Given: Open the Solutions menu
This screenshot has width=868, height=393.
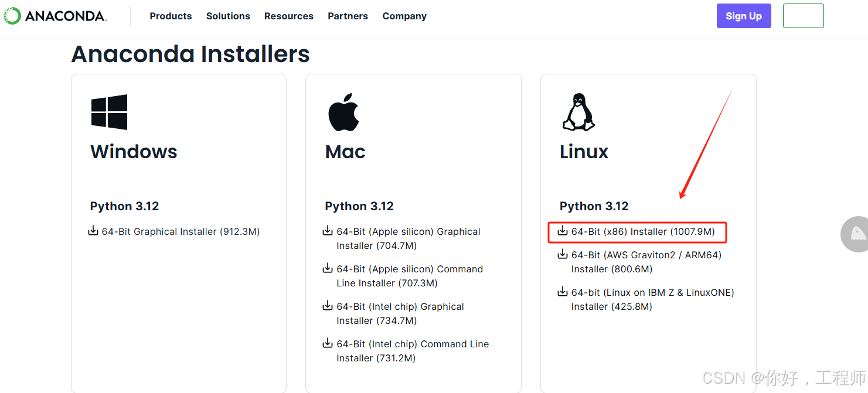Looking at the screenshot, I should pyautogui.click(x=228, y=16).
